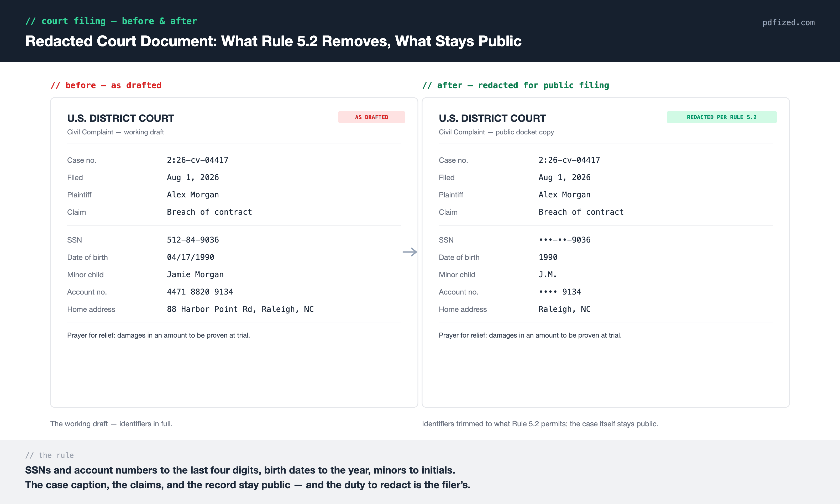Select account number 4471 8820 9134
This screenshot has width=840, height=504.
click(200, 292)
